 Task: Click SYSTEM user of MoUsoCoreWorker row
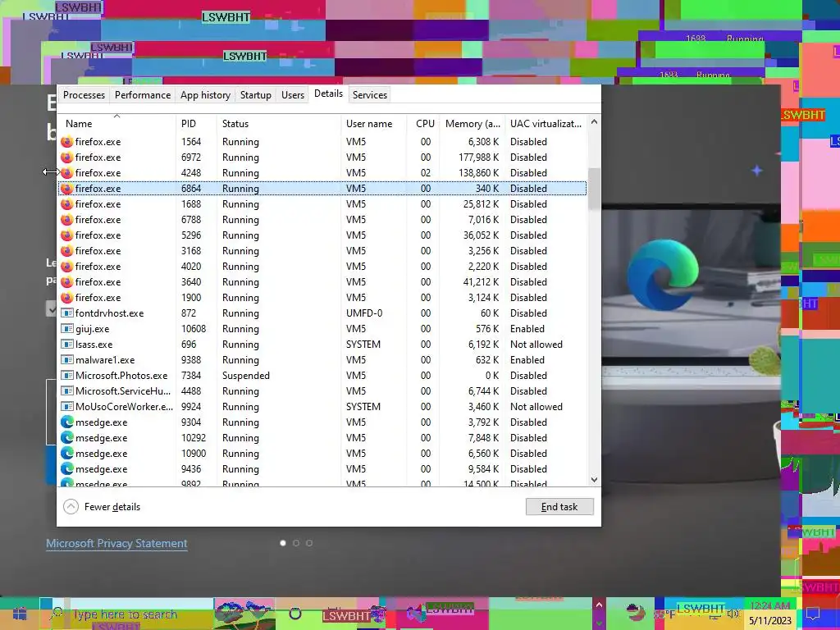click(363, 407)
